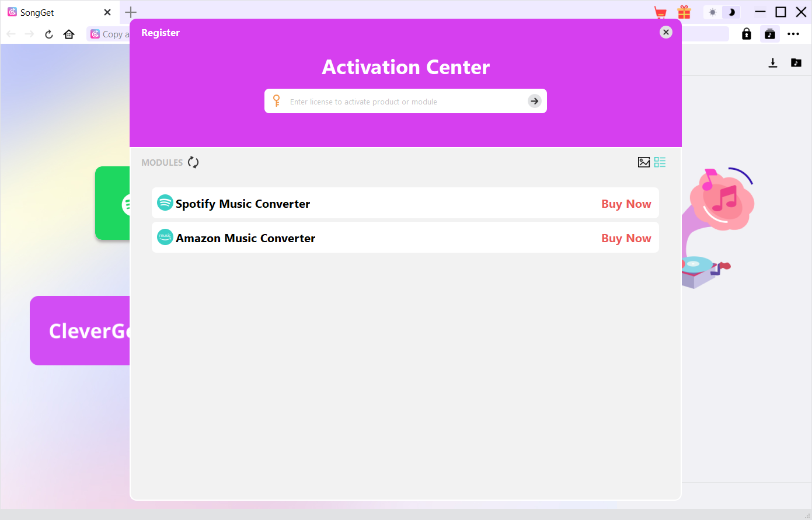Go to the home page

click(69, 34)
